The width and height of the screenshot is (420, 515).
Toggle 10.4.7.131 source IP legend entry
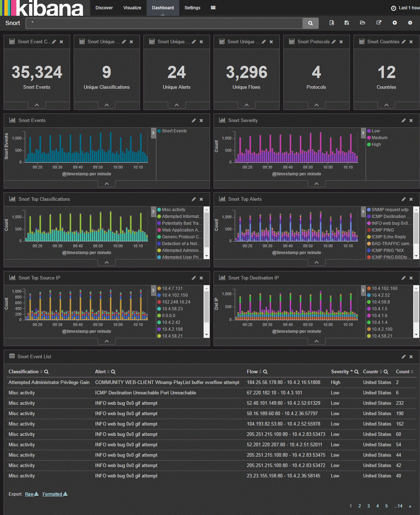pyautogui.click(x=170, y=288)
